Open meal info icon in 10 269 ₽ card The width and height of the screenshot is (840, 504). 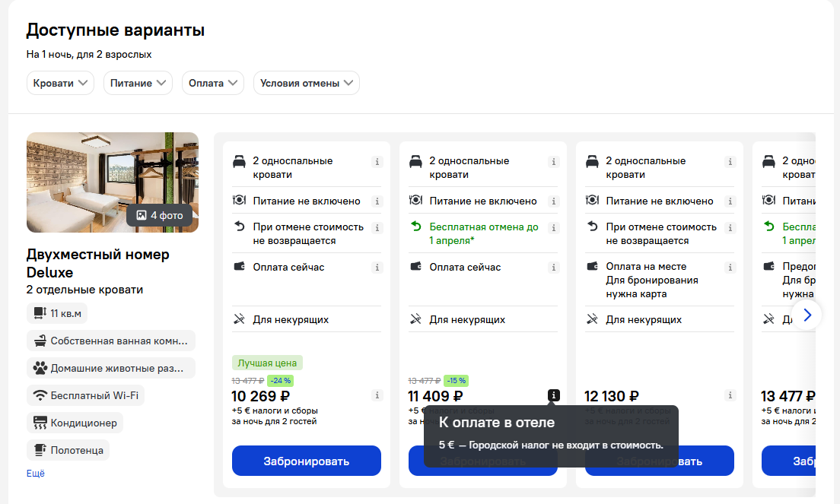tap(377, 201)
